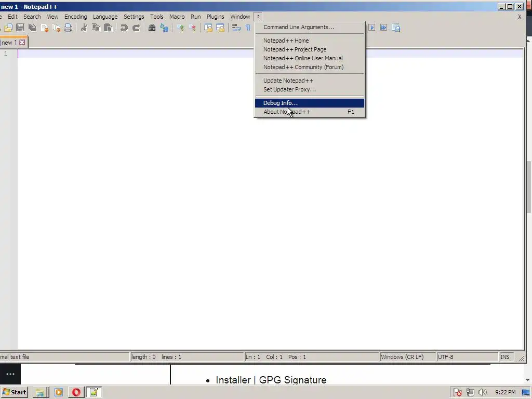The width and height of the screenshot is (532, 399).
Task: Click the macro Playback icon
Action: tap(372, 28)
